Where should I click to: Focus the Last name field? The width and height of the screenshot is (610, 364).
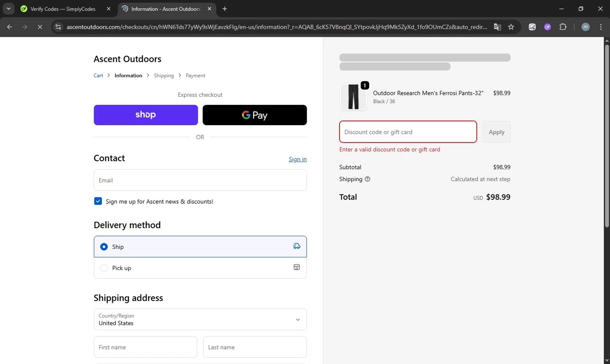[x=255, y=347]
